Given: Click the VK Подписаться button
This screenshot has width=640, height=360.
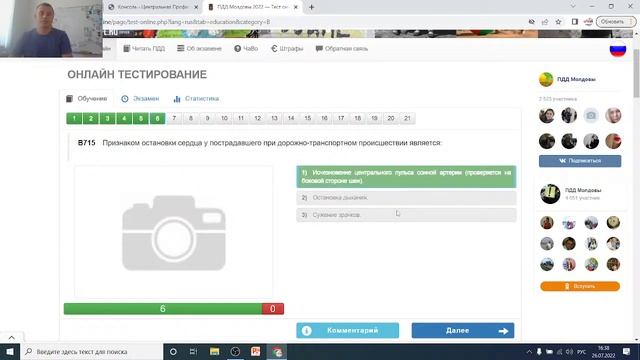Looking at the screenshot, I should coord(580,161).
